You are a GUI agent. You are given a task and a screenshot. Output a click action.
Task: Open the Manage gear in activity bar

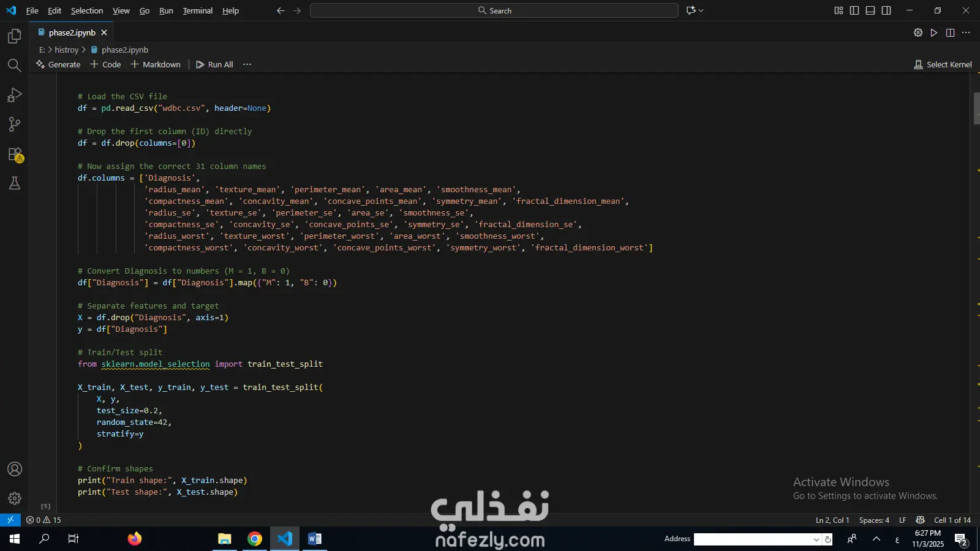tap(15, 498)
